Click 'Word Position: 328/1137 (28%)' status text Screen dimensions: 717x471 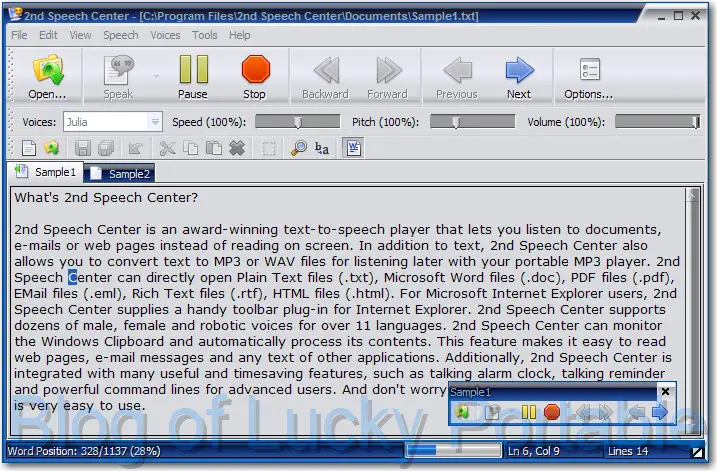coord(84,451)
